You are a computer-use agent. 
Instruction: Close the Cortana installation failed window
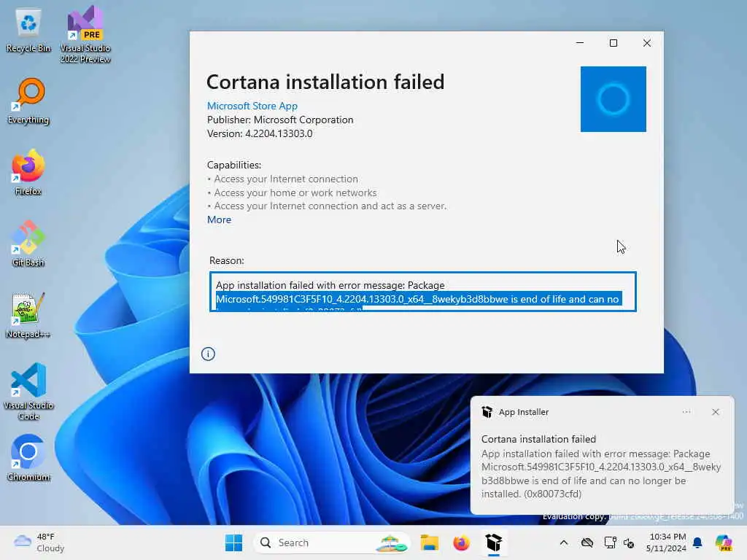coord(646,43)
